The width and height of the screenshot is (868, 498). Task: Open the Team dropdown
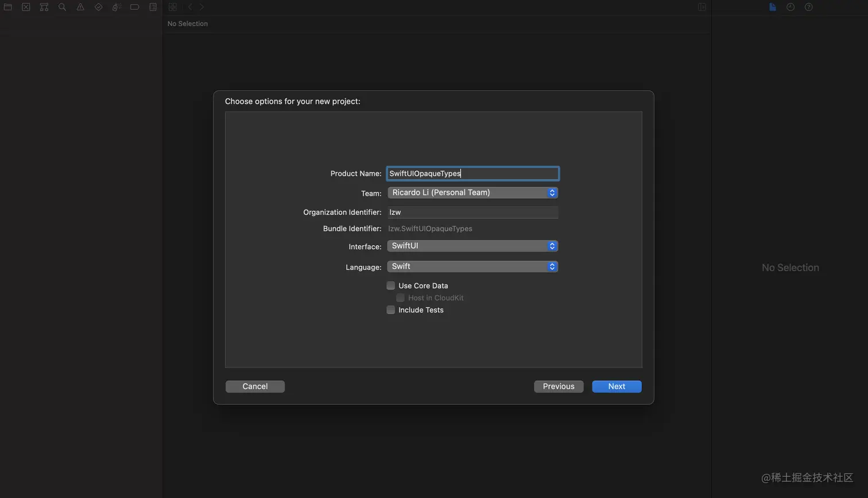(x=472, y=193)
